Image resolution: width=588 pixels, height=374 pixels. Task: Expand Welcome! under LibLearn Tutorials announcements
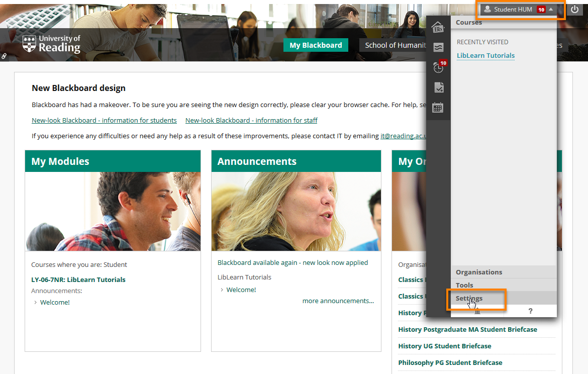241,290
